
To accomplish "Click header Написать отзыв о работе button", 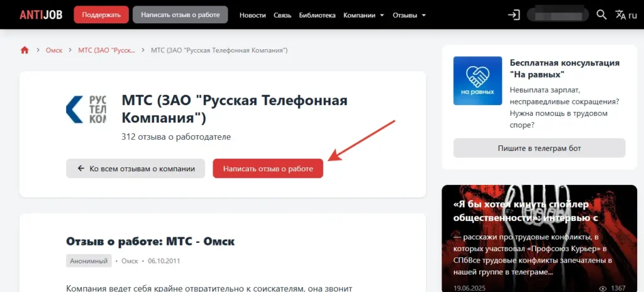I will coord(180,15).
